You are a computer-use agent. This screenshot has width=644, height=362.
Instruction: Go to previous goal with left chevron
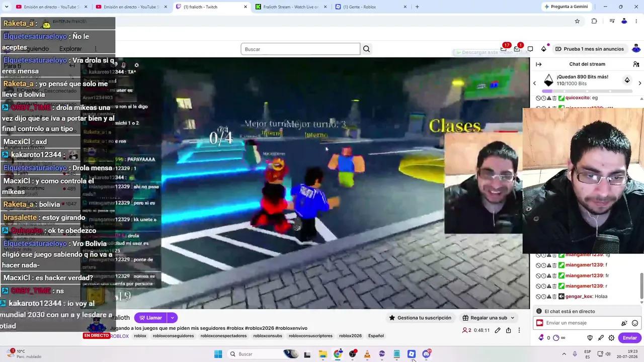click(535, 83)
